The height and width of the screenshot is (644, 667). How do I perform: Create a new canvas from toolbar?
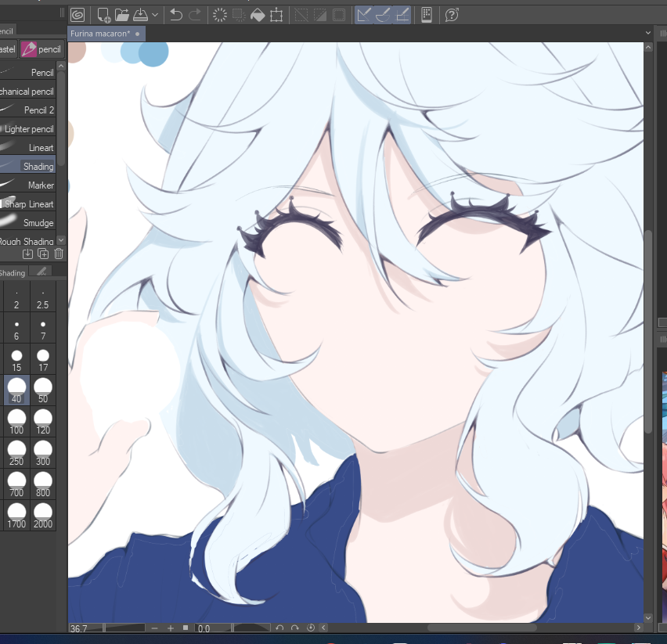pyautogui.click(x=103, y=16)
